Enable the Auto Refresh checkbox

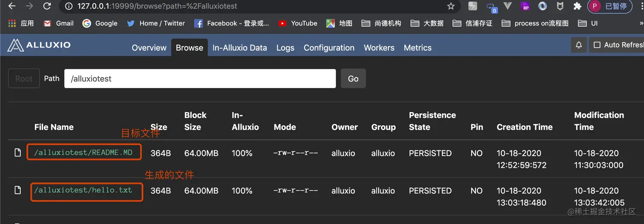[597, 45]
